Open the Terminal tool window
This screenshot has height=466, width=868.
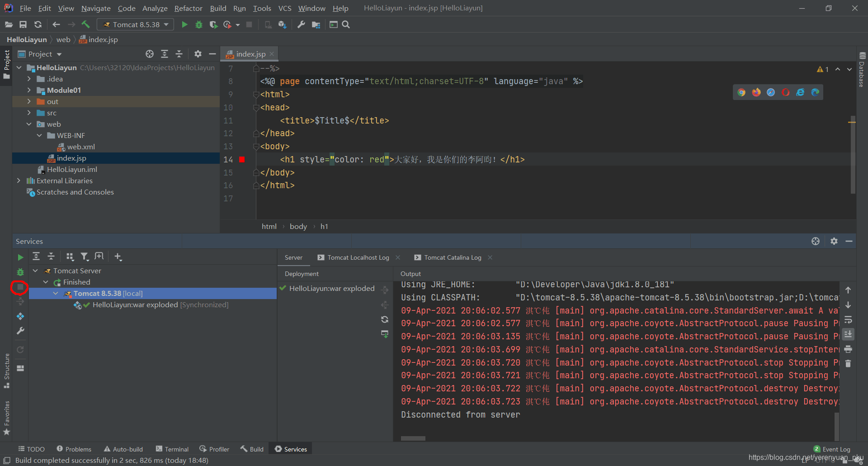click(172, 449)
